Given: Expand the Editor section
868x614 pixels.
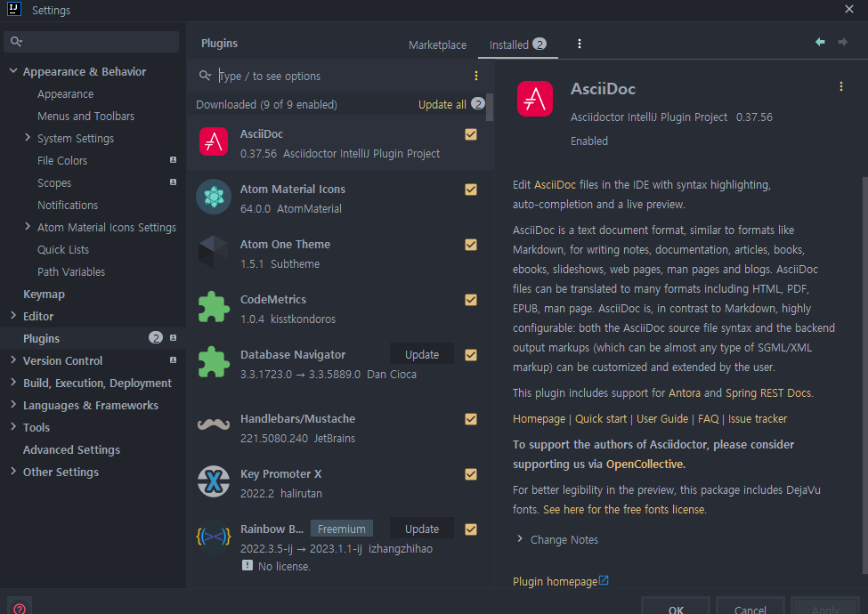Looking at the screenshot, I should pos(13,315).
